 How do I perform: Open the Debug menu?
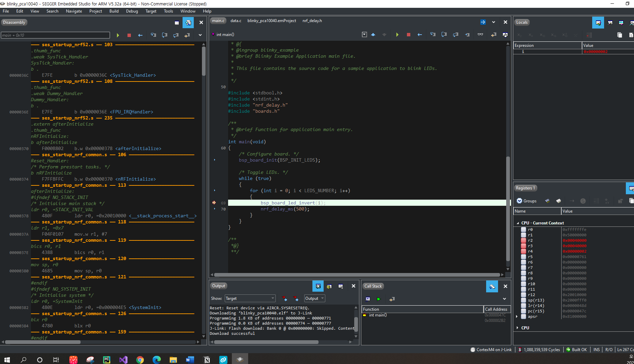(x=132, y=11)
